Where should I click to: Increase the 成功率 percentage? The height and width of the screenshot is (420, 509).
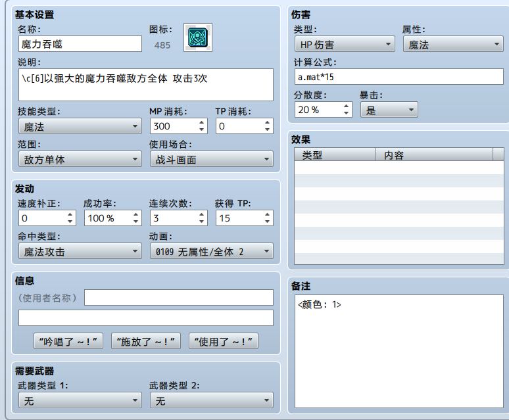point(135,215)
